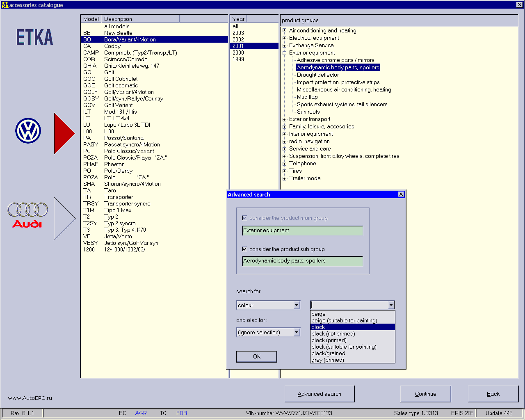Image resolution: width=525 pixels, height=420 pixels.
Task: Select Aerodynamic body parts, spoilers
Action: pos(338,67)
